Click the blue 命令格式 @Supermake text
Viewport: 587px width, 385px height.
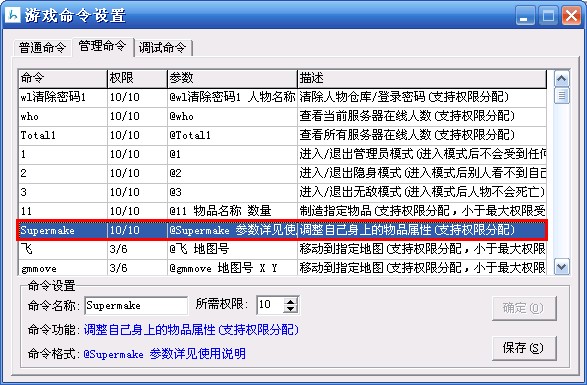click(165, 354)
